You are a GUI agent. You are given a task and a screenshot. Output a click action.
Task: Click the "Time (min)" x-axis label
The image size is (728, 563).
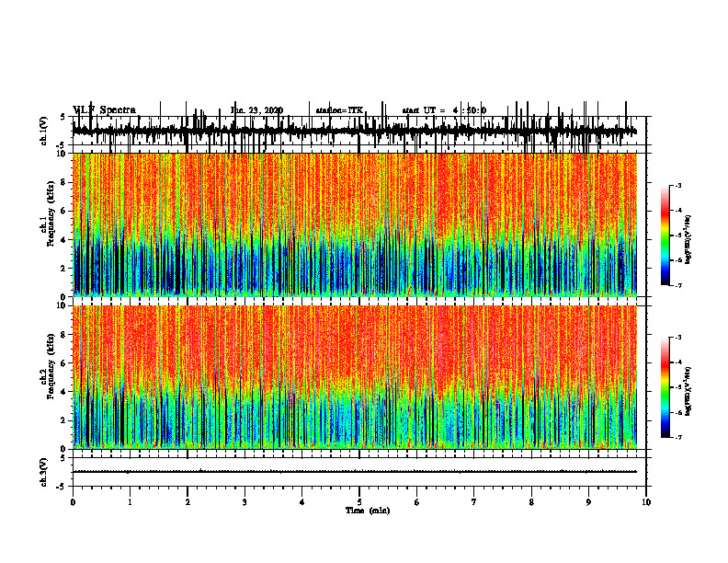pyautogui.click(x=368, y=511)
